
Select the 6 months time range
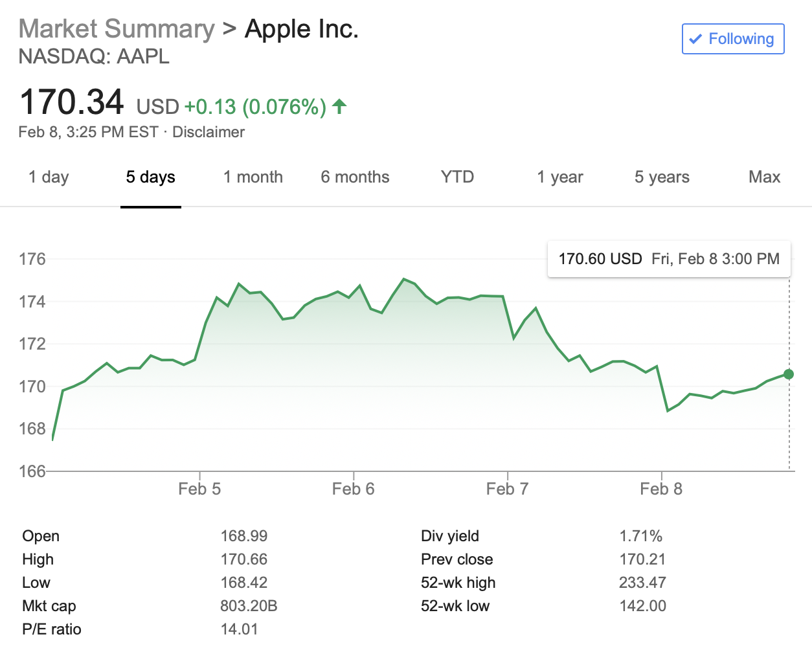click(355, 177)
